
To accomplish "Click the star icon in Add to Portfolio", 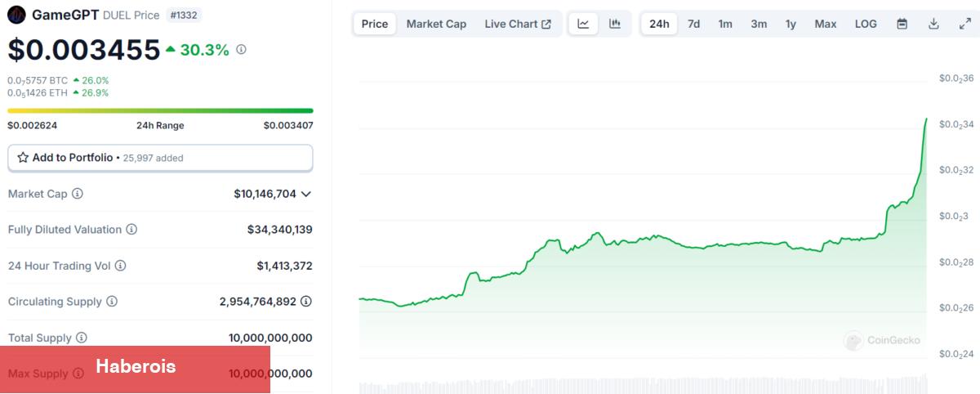I will coord(23,158).
